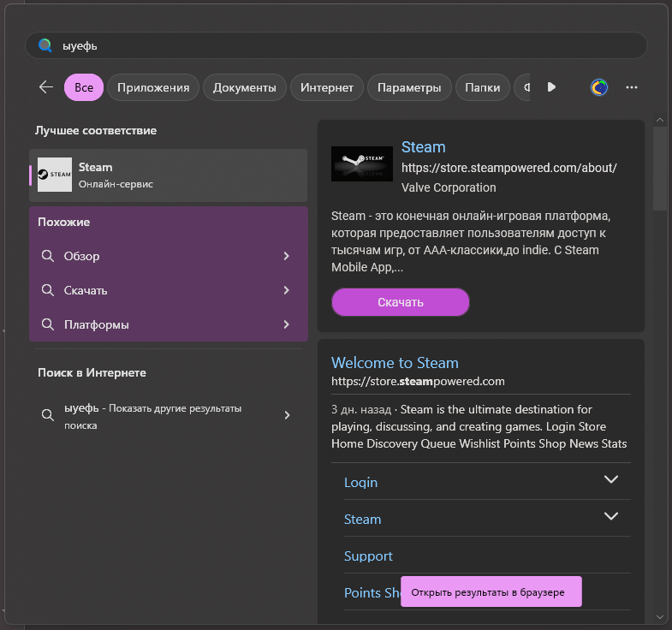Expand the ыуефь web search chevron
This screenshot has height=630, width=672.
(x=287, y=415)
